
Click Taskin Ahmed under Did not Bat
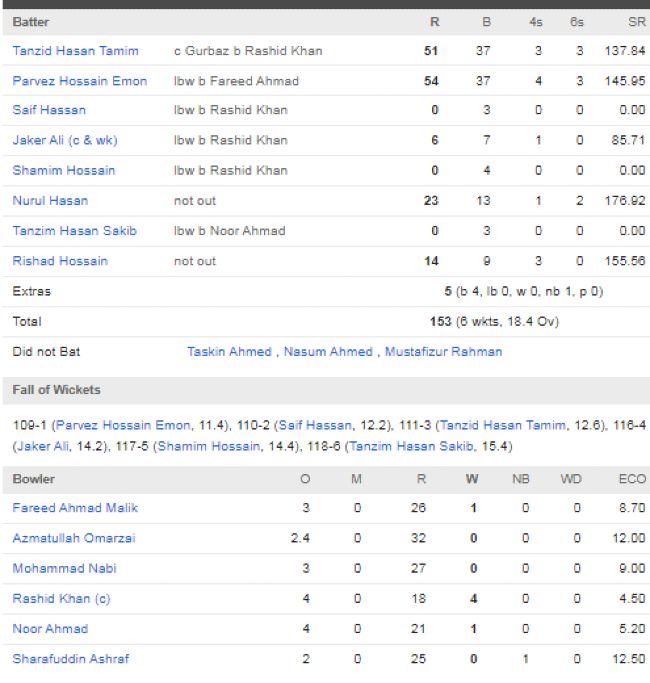[x=229, y=352]
